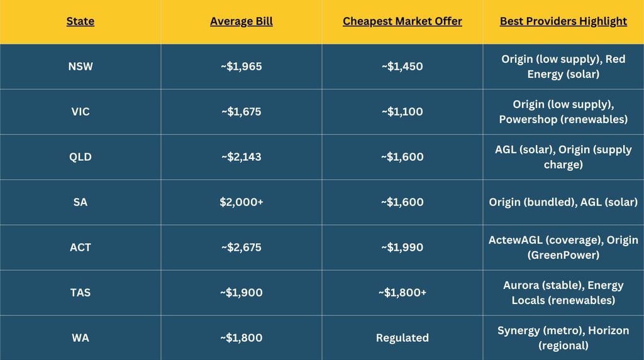The height and width of the screenshot is (360, 644).
Task: Click the Cheapest Market Offer header
Action: (x=402, y=21)
